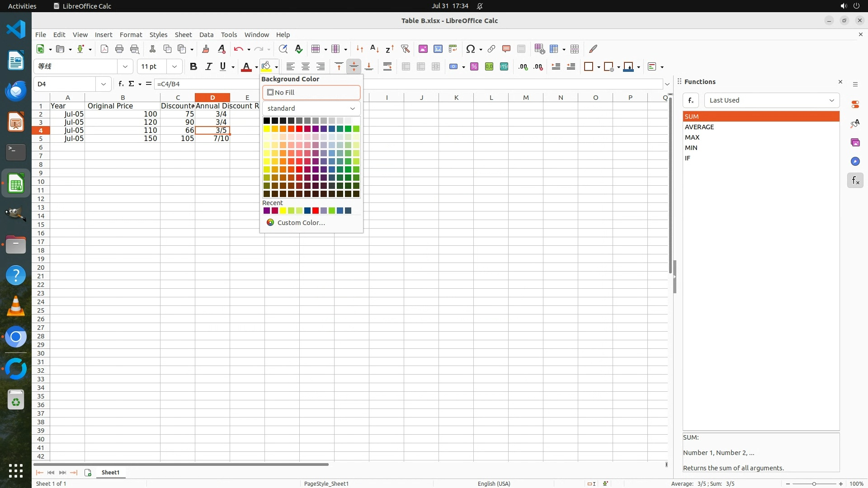Viewport: 868px width, 488px height.
Task: Click the Sort Ascending toolbar icon
Action: point(374,49)
